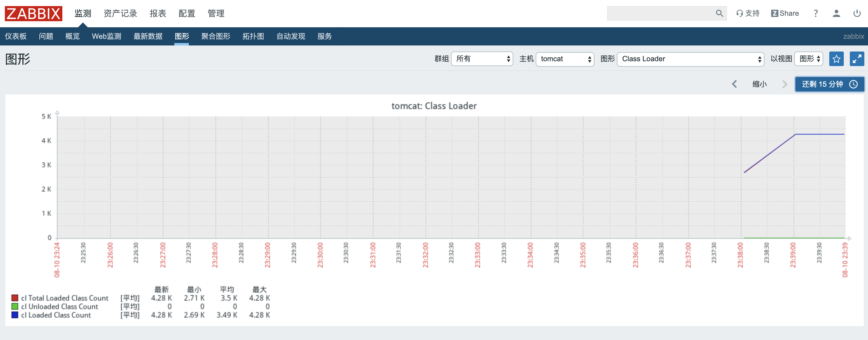Open the 配置 main menu
Screen dimensions: 868x340
(187, 14)
